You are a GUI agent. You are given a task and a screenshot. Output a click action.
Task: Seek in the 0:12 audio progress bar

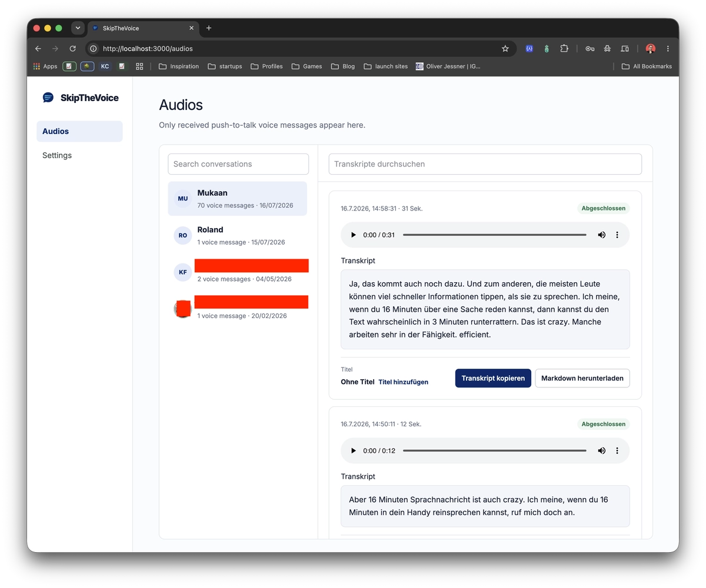pyautogui.click(x=494, y=450)
